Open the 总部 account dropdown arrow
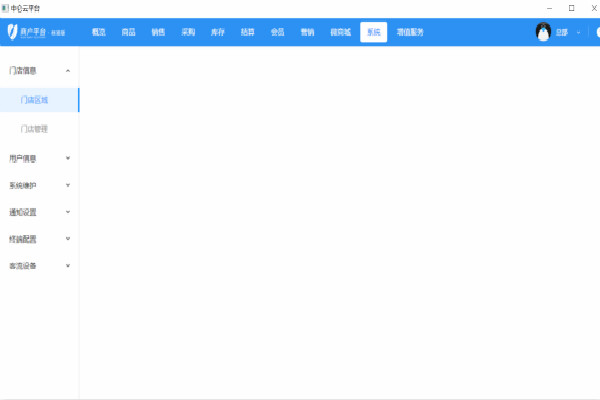This screenshot has width=600, height=400. [578, 32]
